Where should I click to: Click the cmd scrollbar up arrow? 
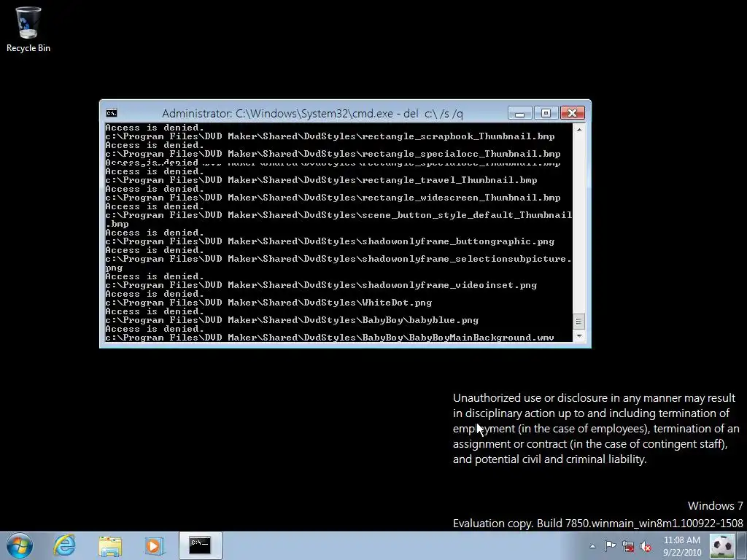point(578,130)
